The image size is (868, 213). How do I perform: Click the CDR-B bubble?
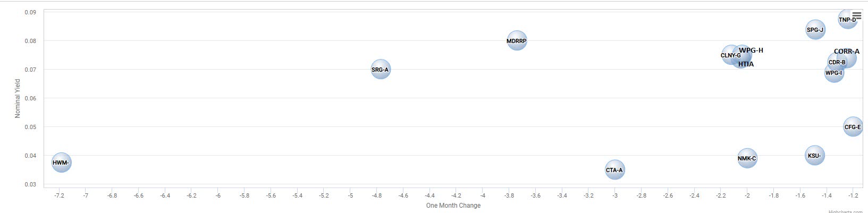point(837,63)
